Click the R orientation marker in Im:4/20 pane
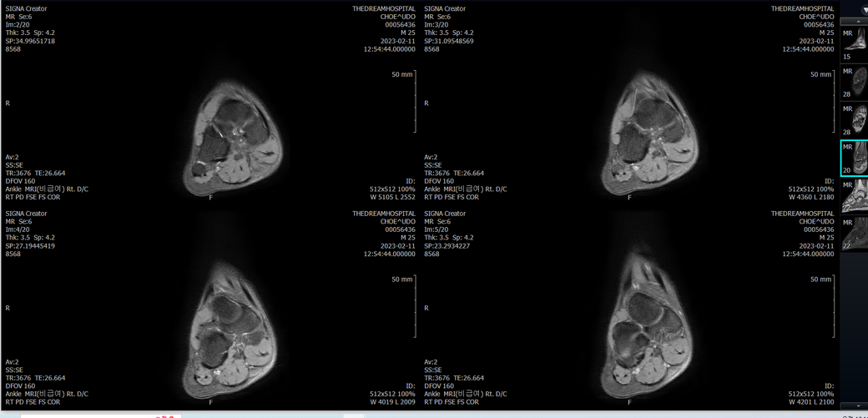 tap(8, 308)
